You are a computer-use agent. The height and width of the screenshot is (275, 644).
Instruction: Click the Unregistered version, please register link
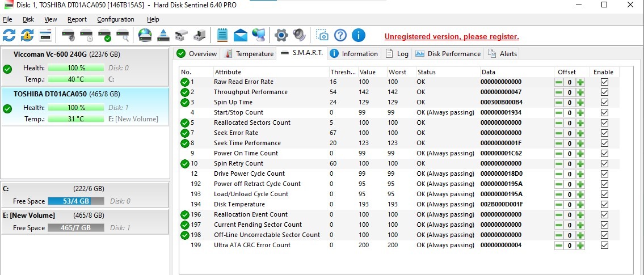pyautogui.click(x=452, y=36)
